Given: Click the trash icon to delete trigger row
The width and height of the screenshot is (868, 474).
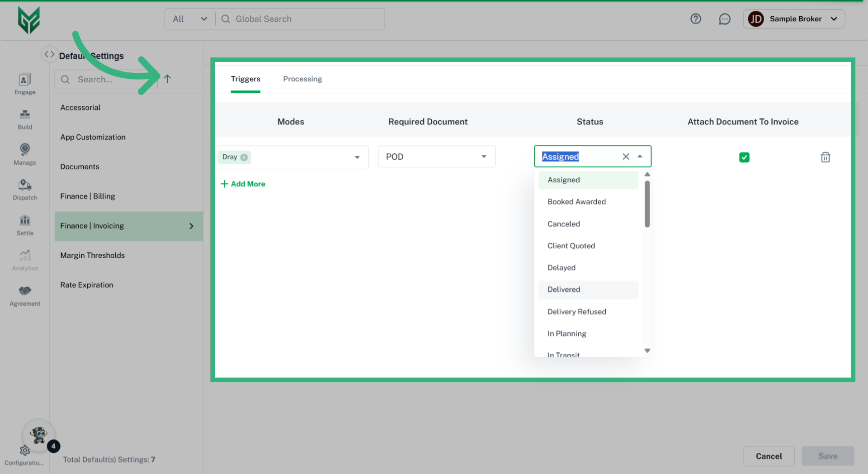Looking at the screenshot, I should 825,157.
